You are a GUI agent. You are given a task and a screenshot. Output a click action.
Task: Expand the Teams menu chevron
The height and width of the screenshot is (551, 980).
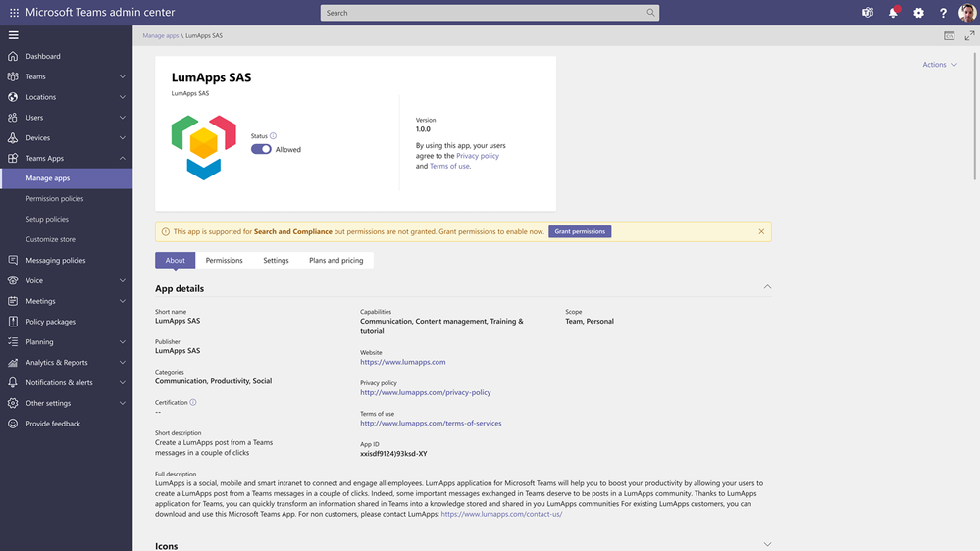tap(123, 76)
